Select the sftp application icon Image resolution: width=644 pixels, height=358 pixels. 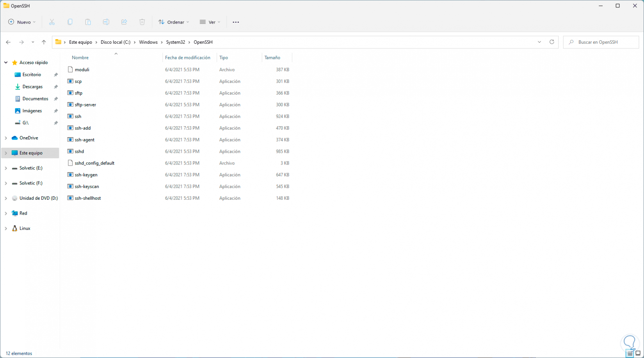point(70,93)
